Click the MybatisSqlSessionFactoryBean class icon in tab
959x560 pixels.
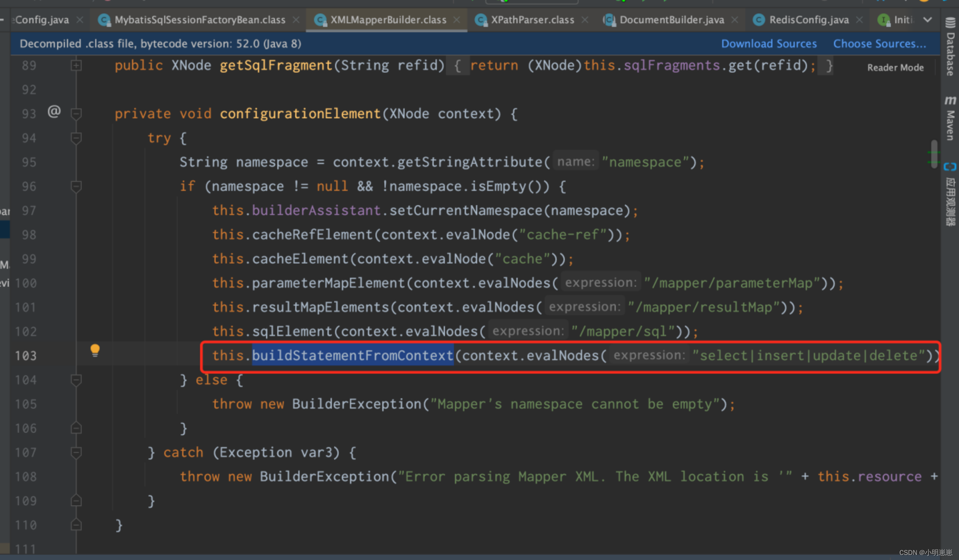[104, 20]
